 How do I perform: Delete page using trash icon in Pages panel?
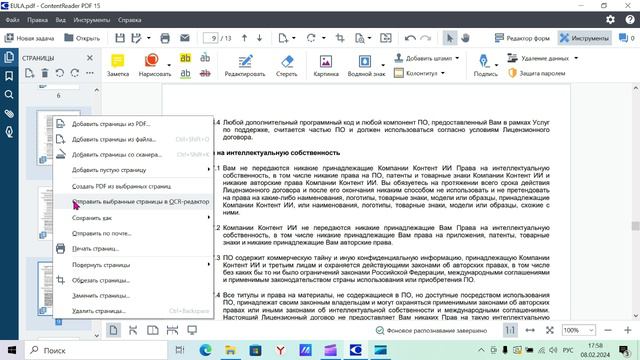click(44, 73)
